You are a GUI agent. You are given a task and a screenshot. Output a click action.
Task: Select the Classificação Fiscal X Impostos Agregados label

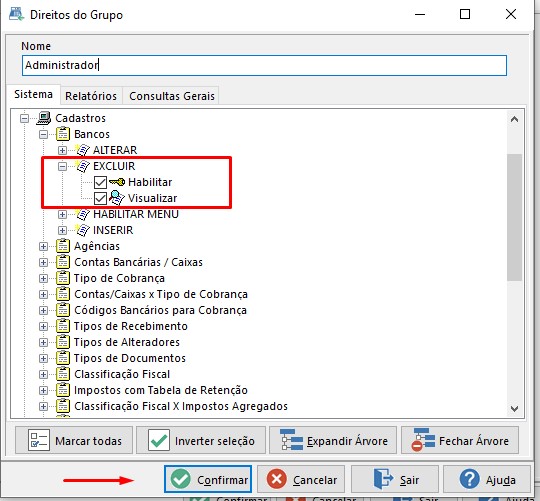(181, 406)
